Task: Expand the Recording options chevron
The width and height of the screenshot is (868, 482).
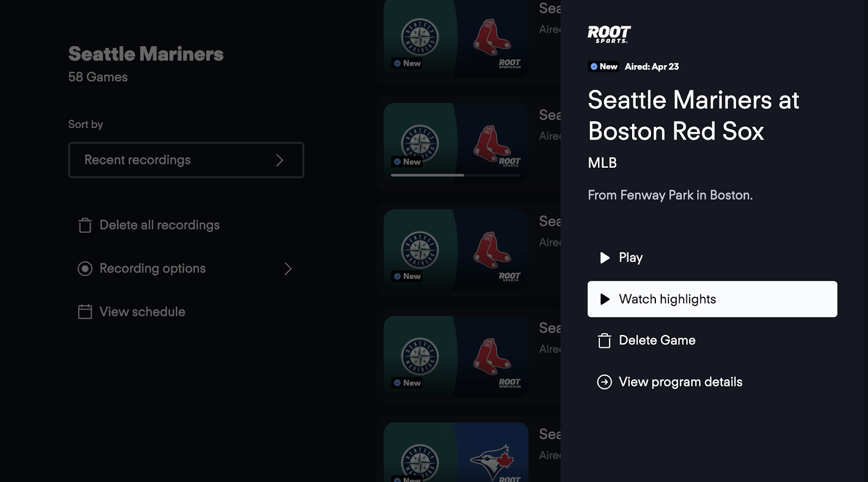Action: [288, 269]
